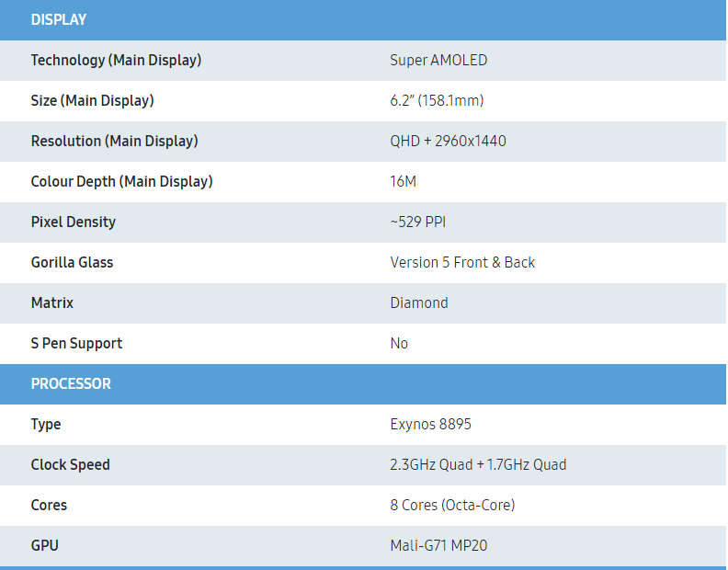728x570 pixels.
Task: Click the 'Size (Main Display)' label
Action: [92, 101]
